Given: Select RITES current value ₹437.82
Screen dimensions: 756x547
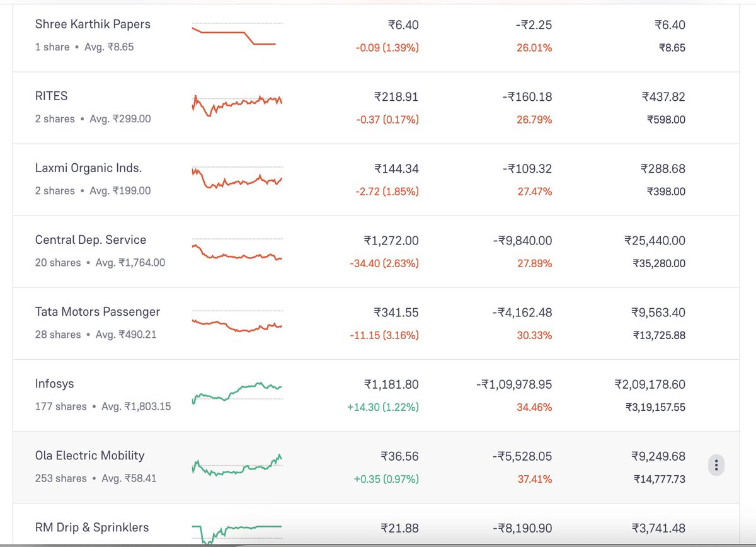Looking at the screenshot, I should [663, 97].
